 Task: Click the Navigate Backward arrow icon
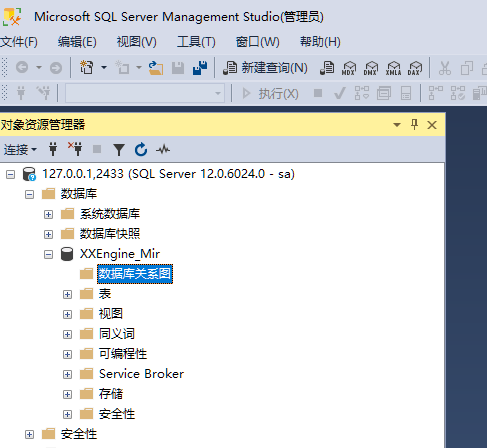(22, 68)
